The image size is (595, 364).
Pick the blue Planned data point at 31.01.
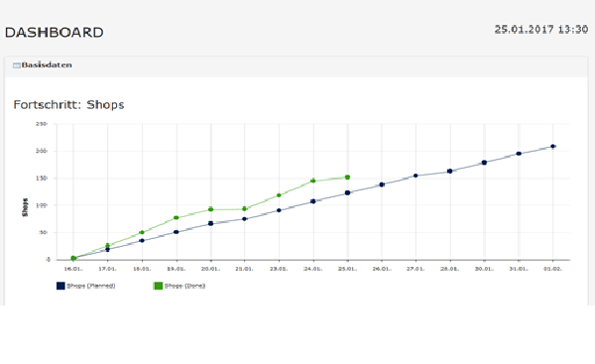pos(519,154)
